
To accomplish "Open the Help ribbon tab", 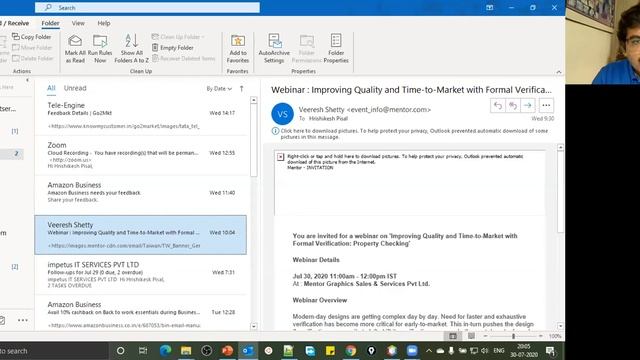I will click(104, 23).
